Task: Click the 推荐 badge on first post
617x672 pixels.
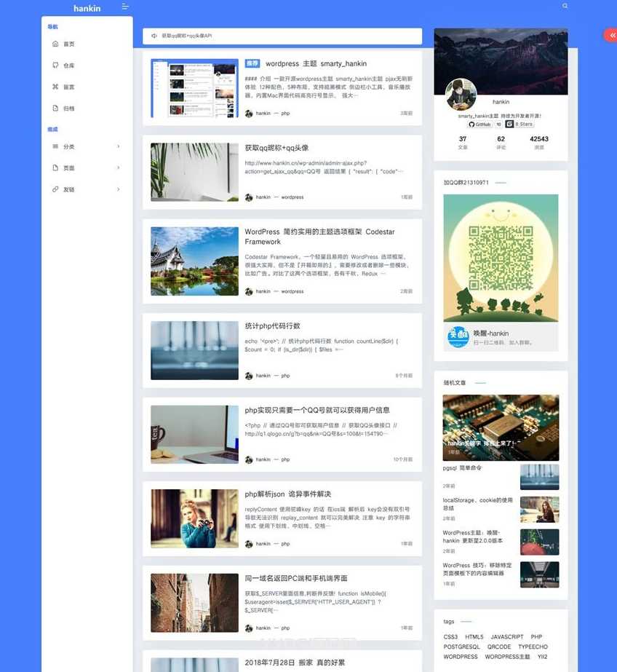Action: point(252,63)
